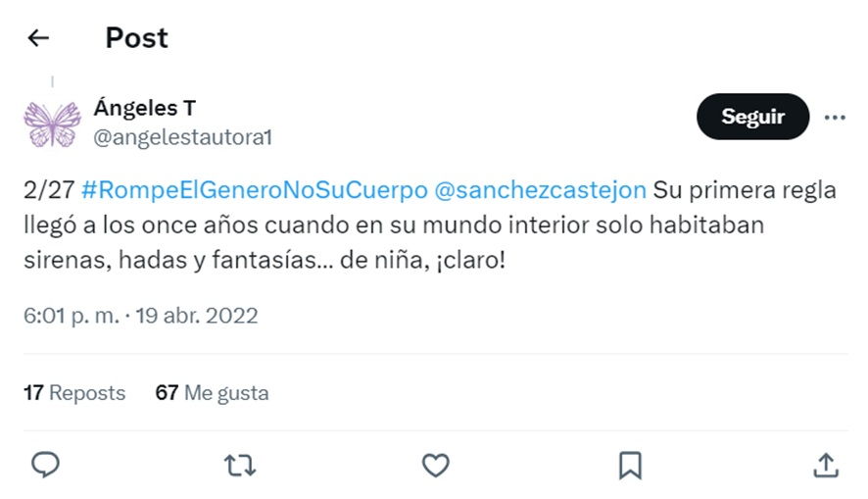Viewport: 868px width, 499px height.
Task: Bookmark this post
Action: click(x=630, y=466)
